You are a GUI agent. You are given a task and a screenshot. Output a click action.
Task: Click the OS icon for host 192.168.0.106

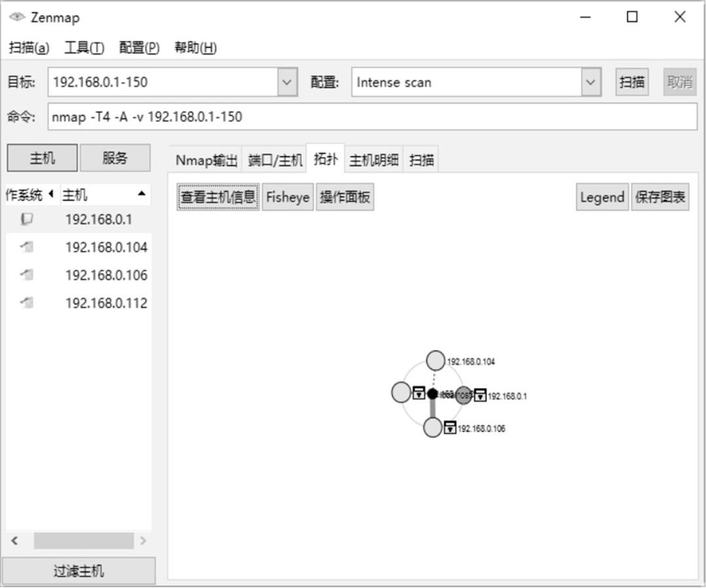(26, 274)
